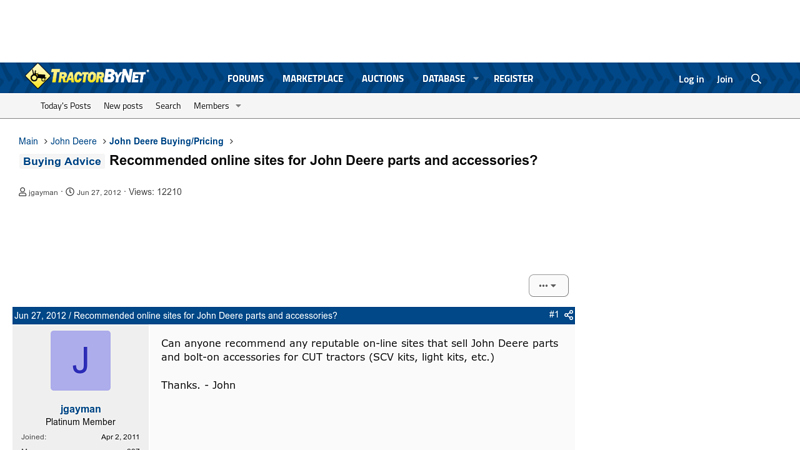This screenshot has width=800, height=450.
Task: Click the post #1 permalink number
Action: click(554, 315)
